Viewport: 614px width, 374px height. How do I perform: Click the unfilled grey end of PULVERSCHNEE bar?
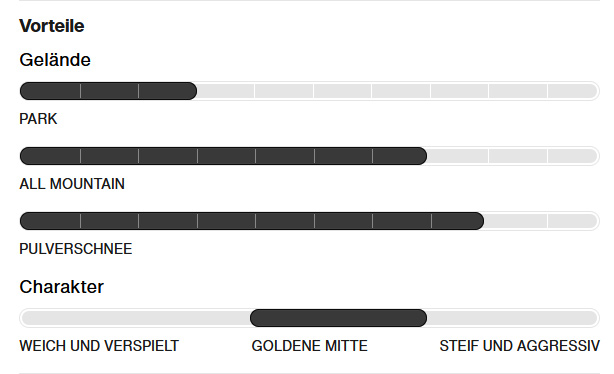click(542, 221)
